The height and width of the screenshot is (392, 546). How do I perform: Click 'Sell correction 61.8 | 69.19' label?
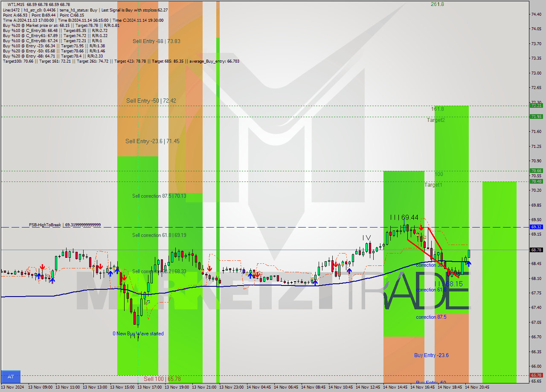tap(159, 235)
